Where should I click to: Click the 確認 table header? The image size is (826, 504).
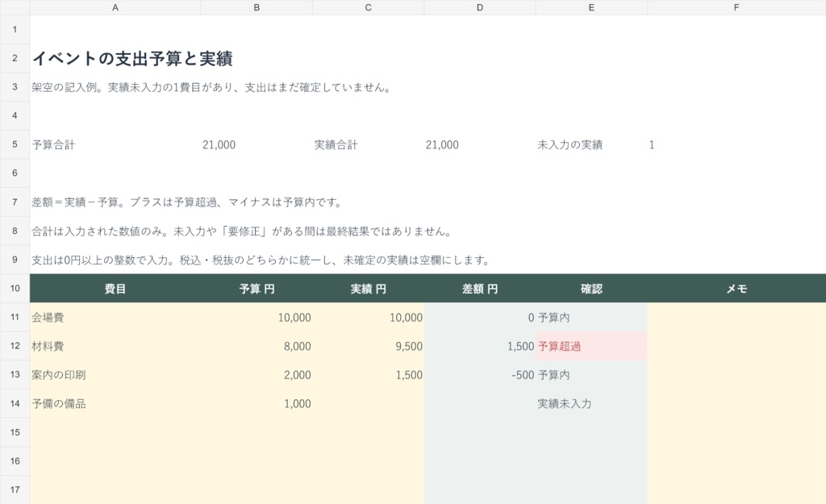point(591,288)
